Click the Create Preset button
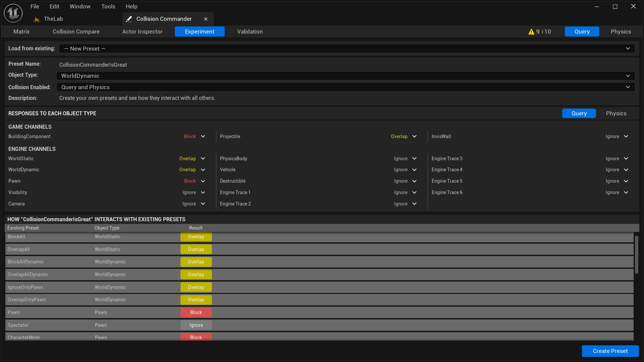Viewport: 644px width, 362px height. point(610,351)
